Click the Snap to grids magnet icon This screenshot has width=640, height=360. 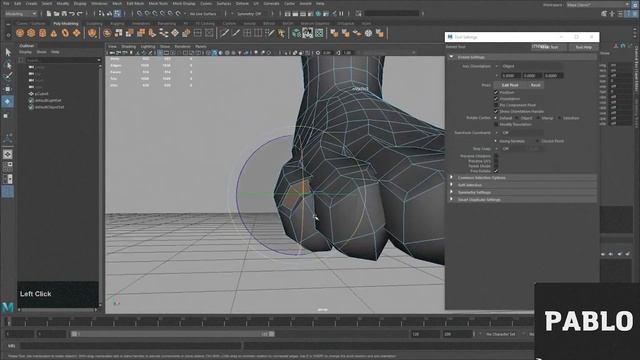tap(140, 13)
